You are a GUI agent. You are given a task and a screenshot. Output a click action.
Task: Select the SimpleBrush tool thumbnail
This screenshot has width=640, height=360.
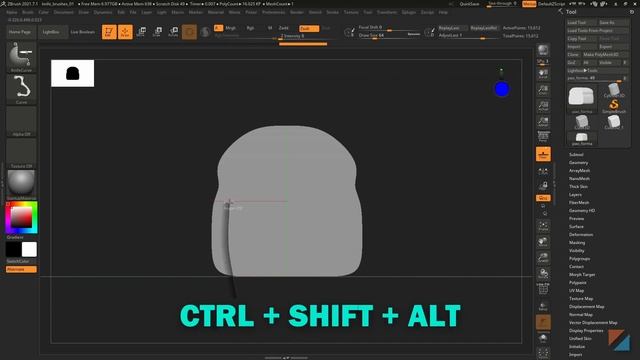click(613, 107)
